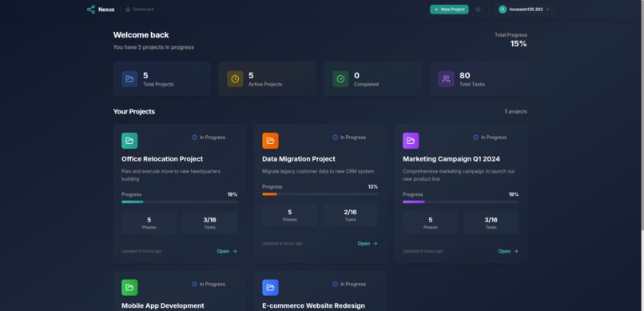The image size is (644, 311).
Task: Click 'Updated 6 hours ago' on Office Relocation
Action: tap(141, 251)
